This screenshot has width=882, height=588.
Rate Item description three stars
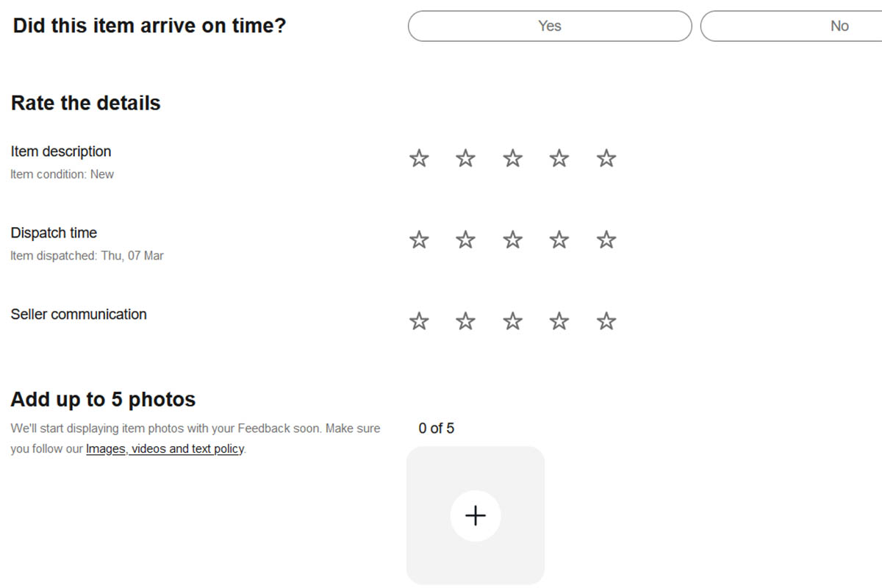[512, 157]
